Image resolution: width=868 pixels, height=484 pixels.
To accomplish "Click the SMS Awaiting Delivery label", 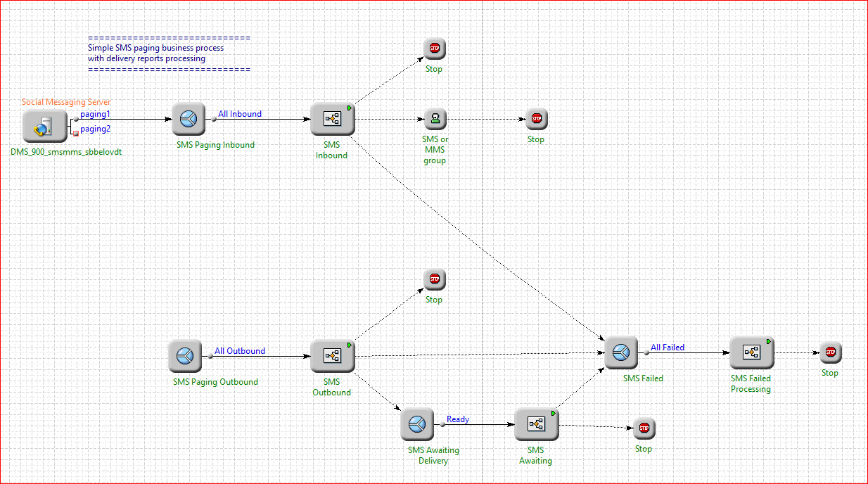I will pos(433,456).
